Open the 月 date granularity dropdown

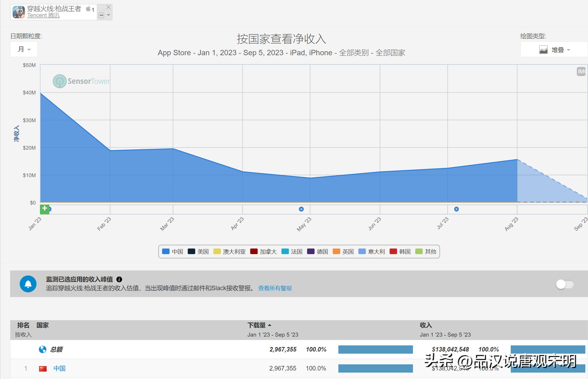24,49
